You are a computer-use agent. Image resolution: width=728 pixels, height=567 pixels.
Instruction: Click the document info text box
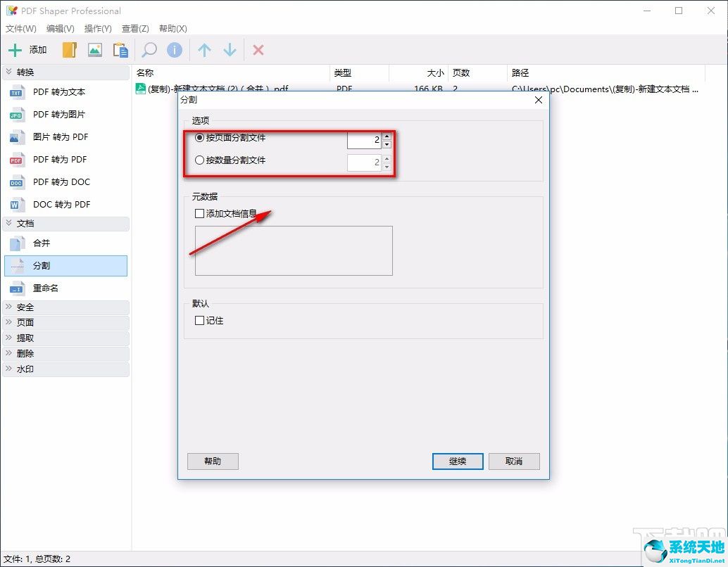pyautogui.click(x=294, y=250)
